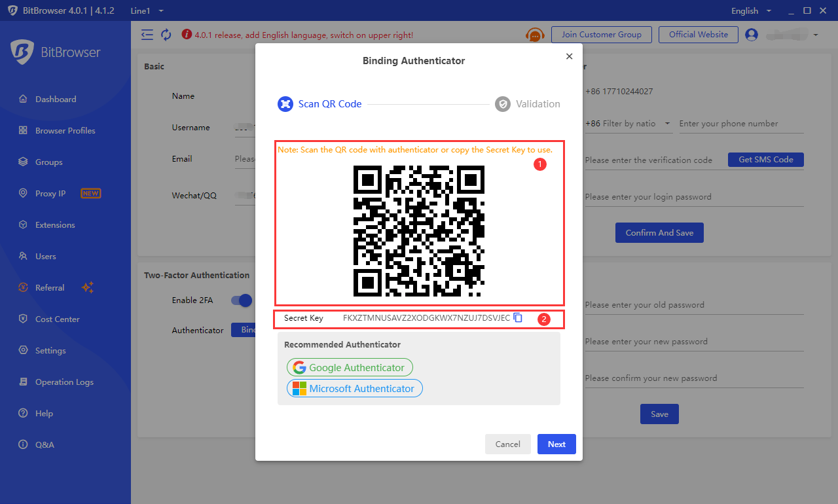Open the Official Website link
This screenshot has width=838, height=504.
click(699, 35)
